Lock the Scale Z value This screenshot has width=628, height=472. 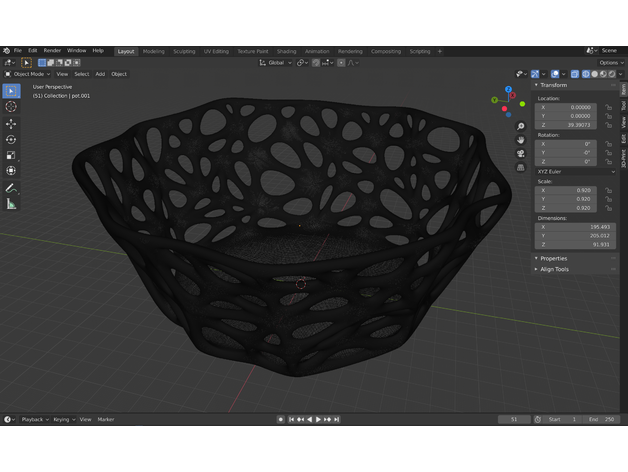[608, 208]
